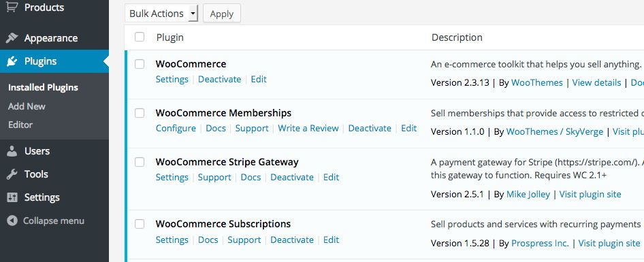The width and height of the screenshot is (644, 262).
Task: Toggle the select-all plugins checkbox
Action: pyautogui.click(x=140, y=37)
